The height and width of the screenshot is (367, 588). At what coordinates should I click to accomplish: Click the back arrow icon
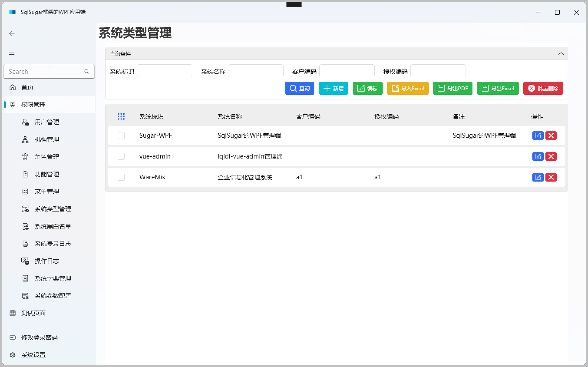(x=12, y=33)
